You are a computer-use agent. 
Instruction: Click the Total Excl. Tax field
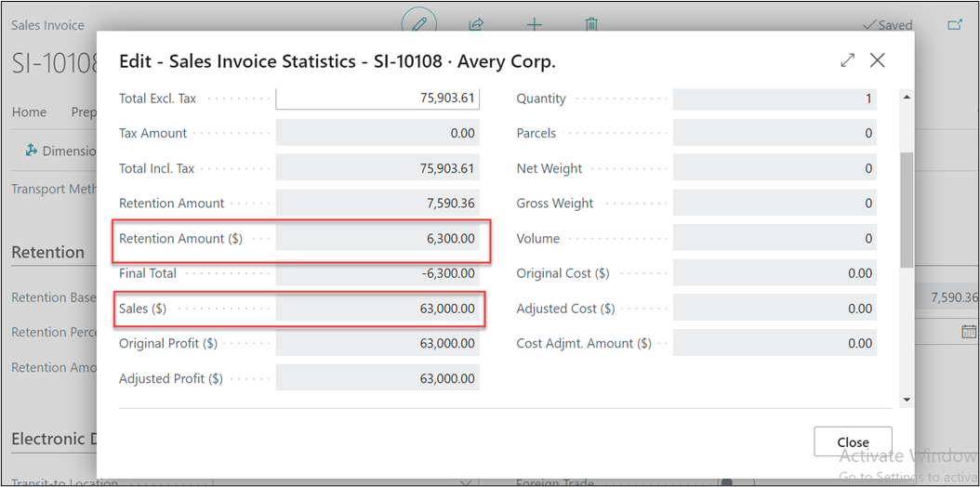tap(377, 99)
